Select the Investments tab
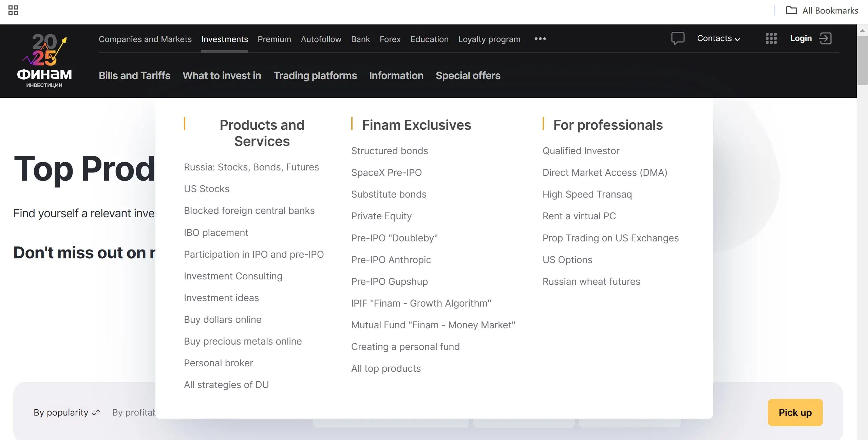The image size is (868, 440). tap(225, 39)
